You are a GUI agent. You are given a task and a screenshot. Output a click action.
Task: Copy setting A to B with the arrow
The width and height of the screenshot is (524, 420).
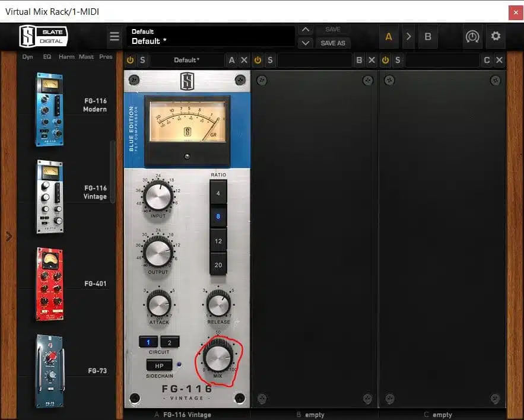click(408, 36)
